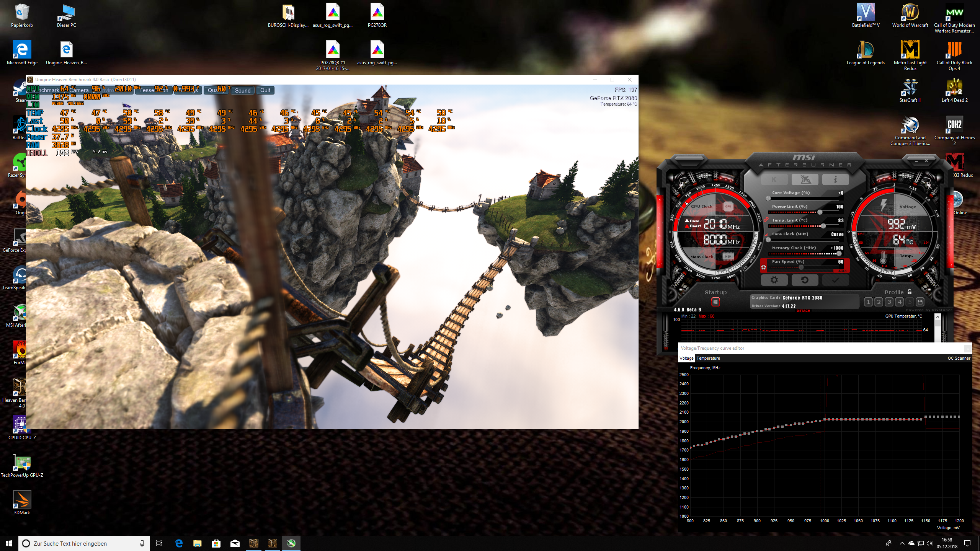Open core clock curve bars icon
Screen dimensions: 980x551
pos(767,234)
